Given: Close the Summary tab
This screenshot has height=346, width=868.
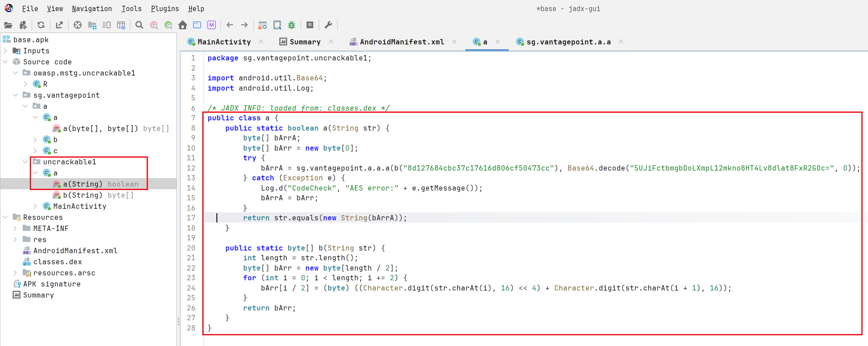Looking at the screenshot, I should click(331, 42).
